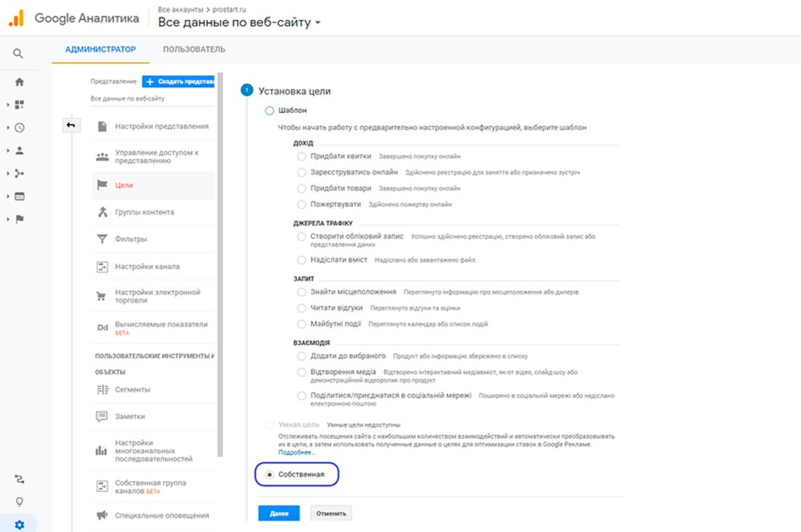Open the Discover lightbulb icon

pos(19,502)
